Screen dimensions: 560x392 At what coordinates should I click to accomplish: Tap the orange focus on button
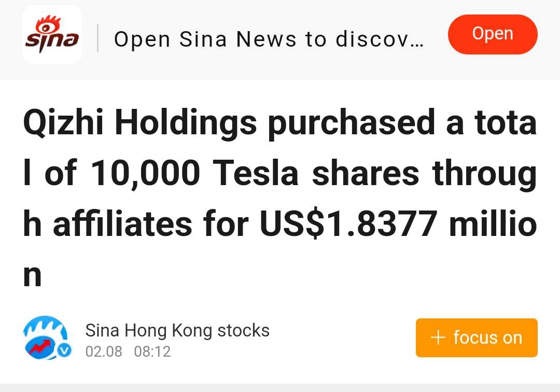pyautogui.click(x=477, y=338)
